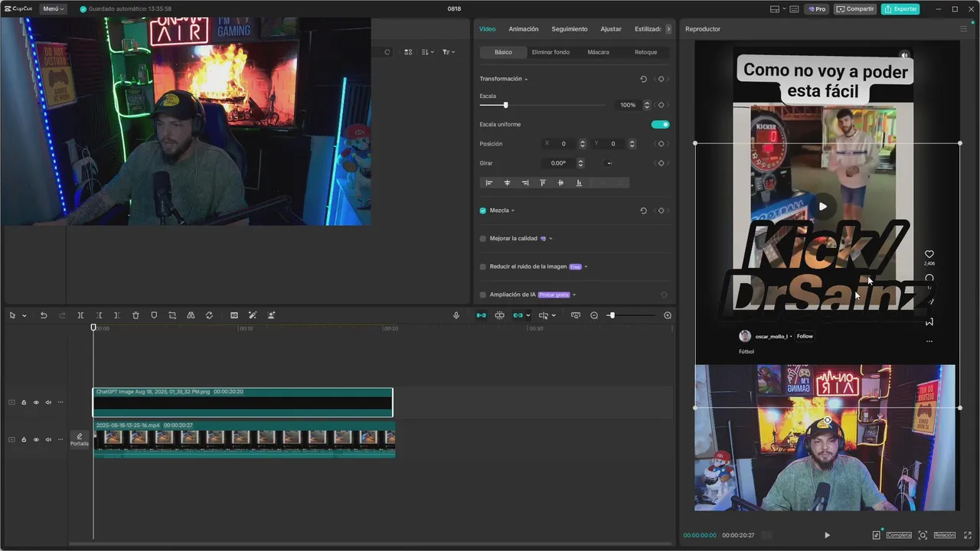
Task: Expand Reducir el ruido options arrow
Action: tap(586, 266)
